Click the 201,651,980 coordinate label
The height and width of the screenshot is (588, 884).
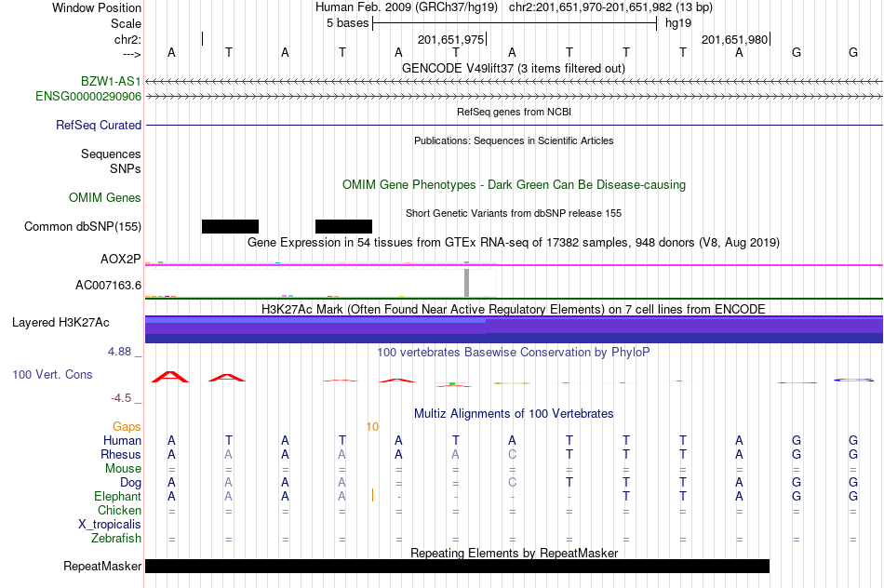pos(734,39)
